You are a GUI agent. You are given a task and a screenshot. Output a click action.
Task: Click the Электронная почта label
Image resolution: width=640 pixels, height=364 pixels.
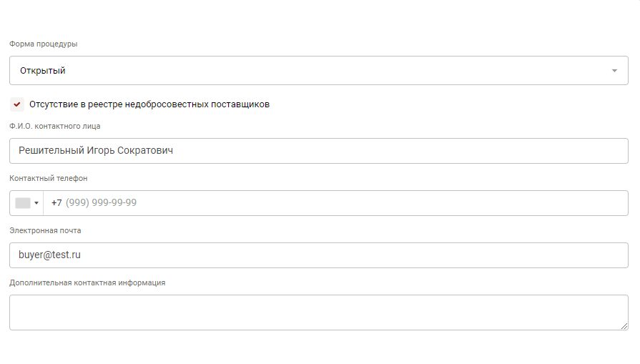pos(45,230)
